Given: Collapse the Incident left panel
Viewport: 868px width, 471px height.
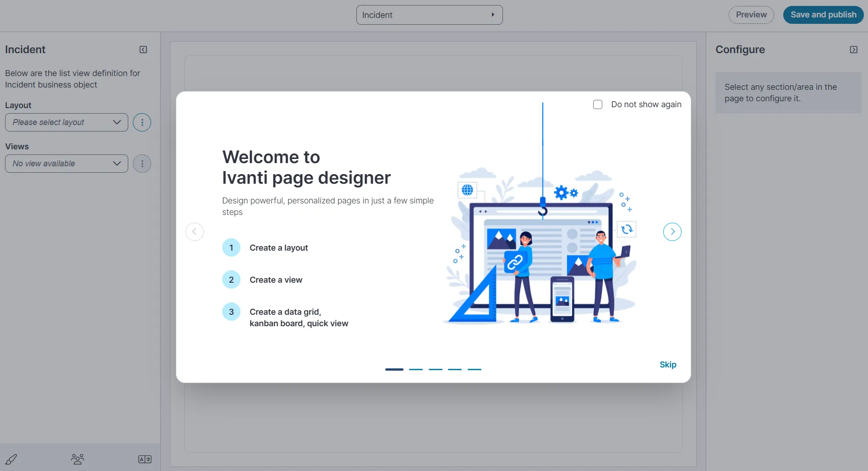Looking at the screenshot, I should click(143, 49).
